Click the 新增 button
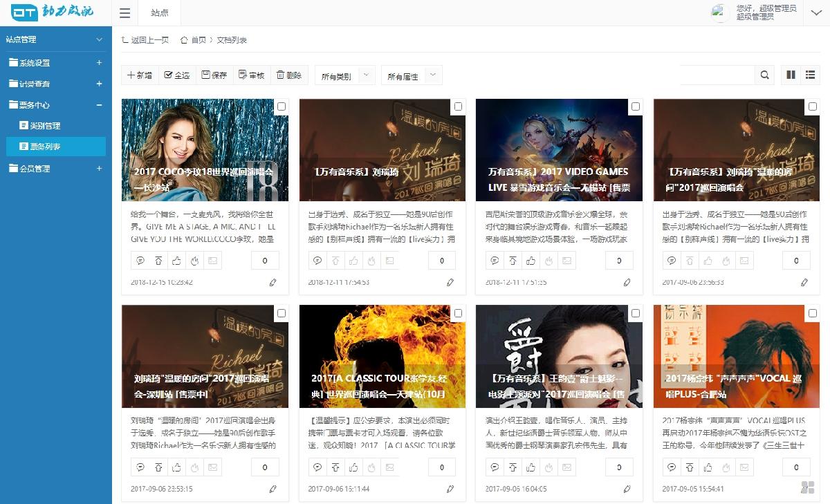The width and height of the screenshot is (830, 504). click(140, 75)
